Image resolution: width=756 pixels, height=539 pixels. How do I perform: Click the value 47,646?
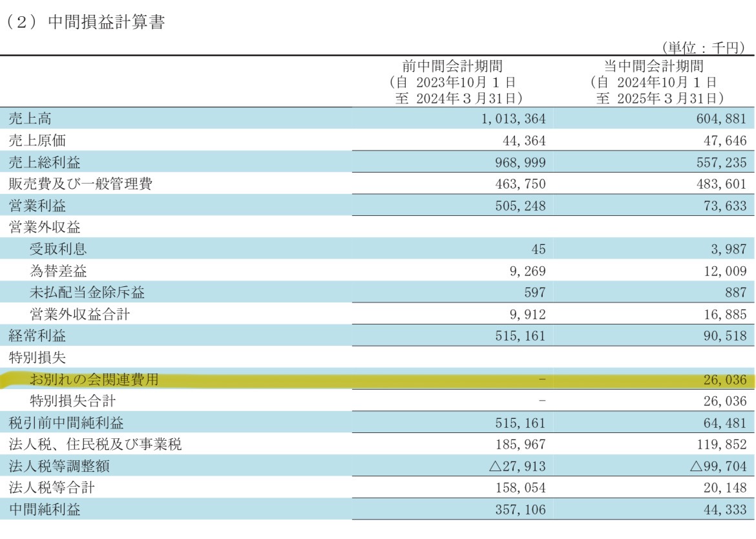(x=725, y=141)
